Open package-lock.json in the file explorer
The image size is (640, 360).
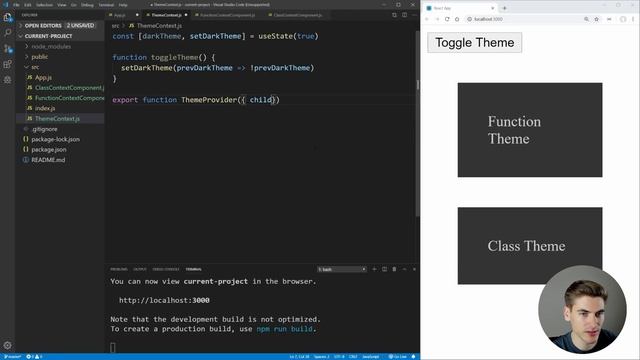[60, 139]
